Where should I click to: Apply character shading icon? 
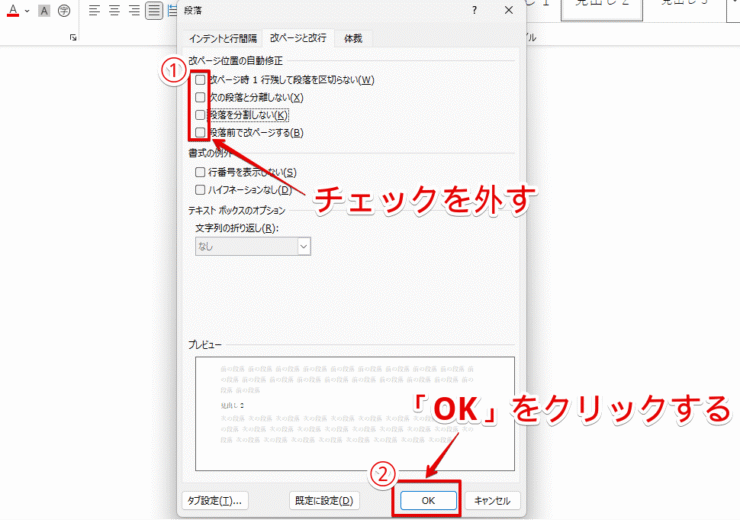pos(45,11)
